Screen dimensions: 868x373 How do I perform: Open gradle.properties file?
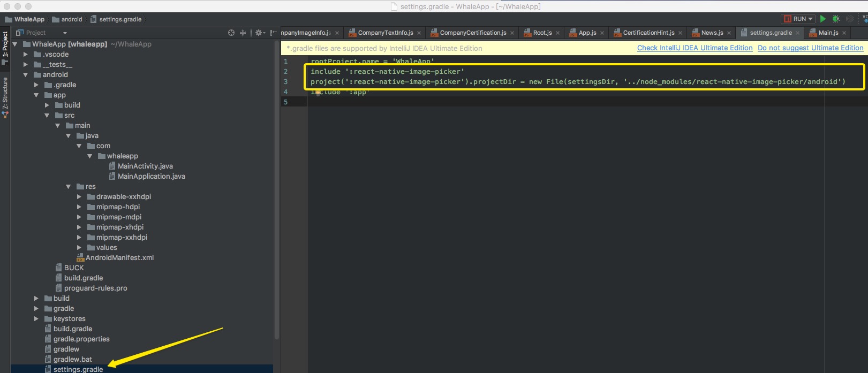77,339
